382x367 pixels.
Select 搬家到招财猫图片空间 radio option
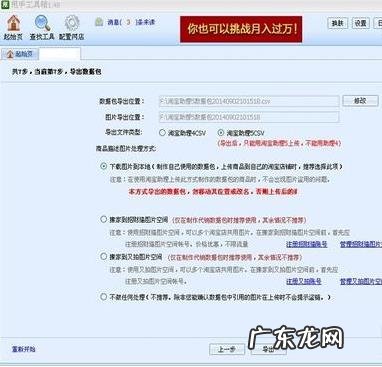coord(104,220)
